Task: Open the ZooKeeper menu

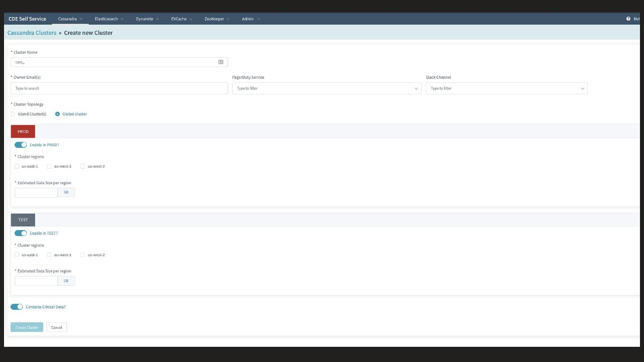Action: [x=217, y=19]
